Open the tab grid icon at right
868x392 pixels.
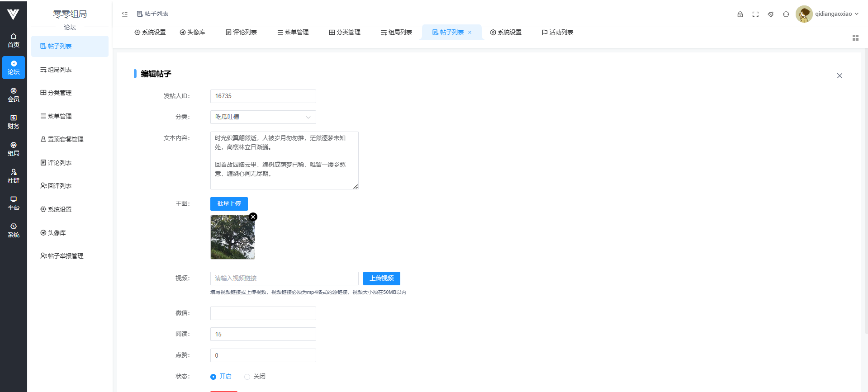tap(855, 38)
